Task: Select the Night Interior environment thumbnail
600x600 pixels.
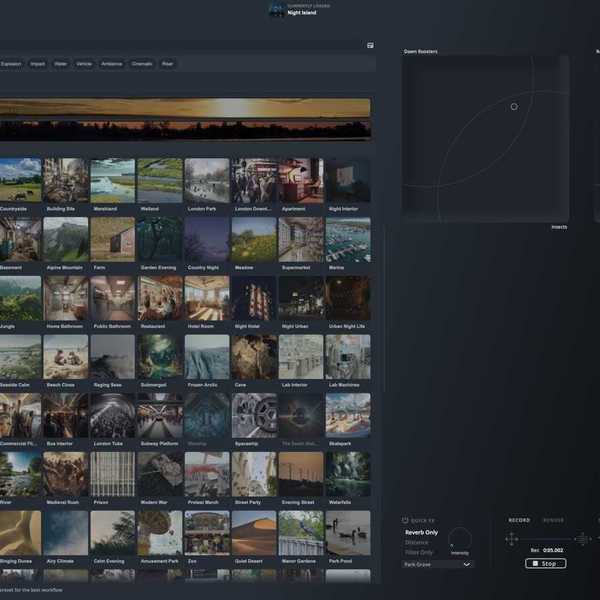Action: (348, 180)
